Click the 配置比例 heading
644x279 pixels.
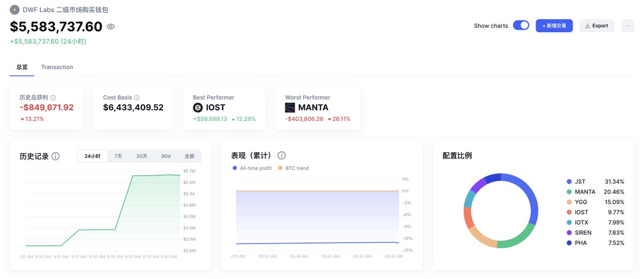[457, 155]
